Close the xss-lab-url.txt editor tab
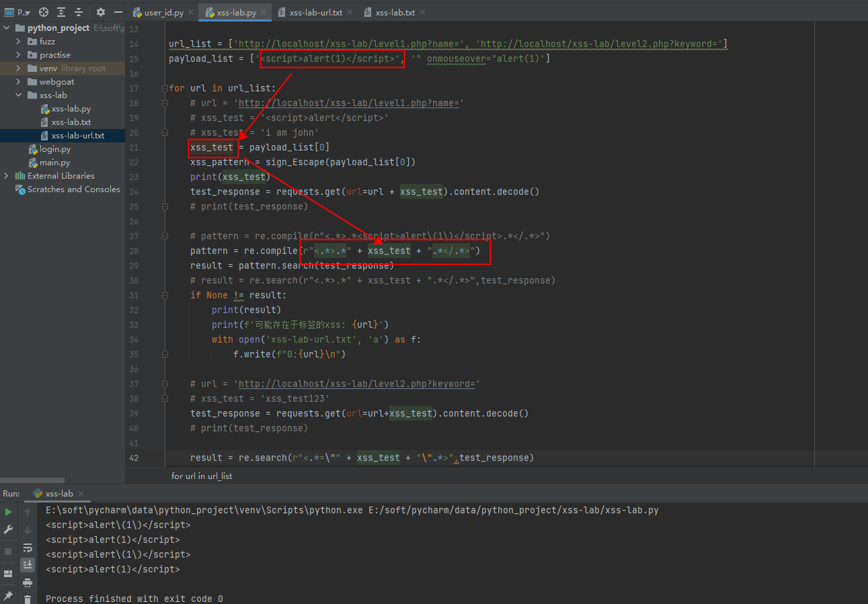This screenshot has height=604, width=868. tap(348, 13)
